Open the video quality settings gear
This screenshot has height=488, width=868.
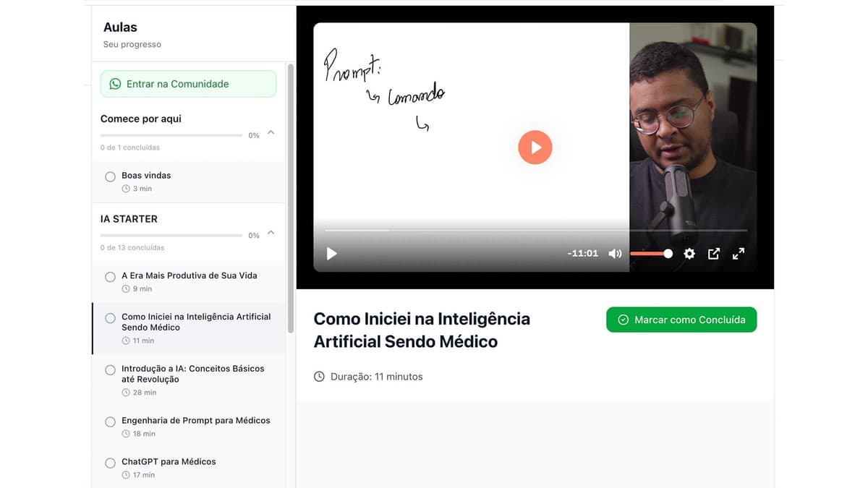coord(689,254)
